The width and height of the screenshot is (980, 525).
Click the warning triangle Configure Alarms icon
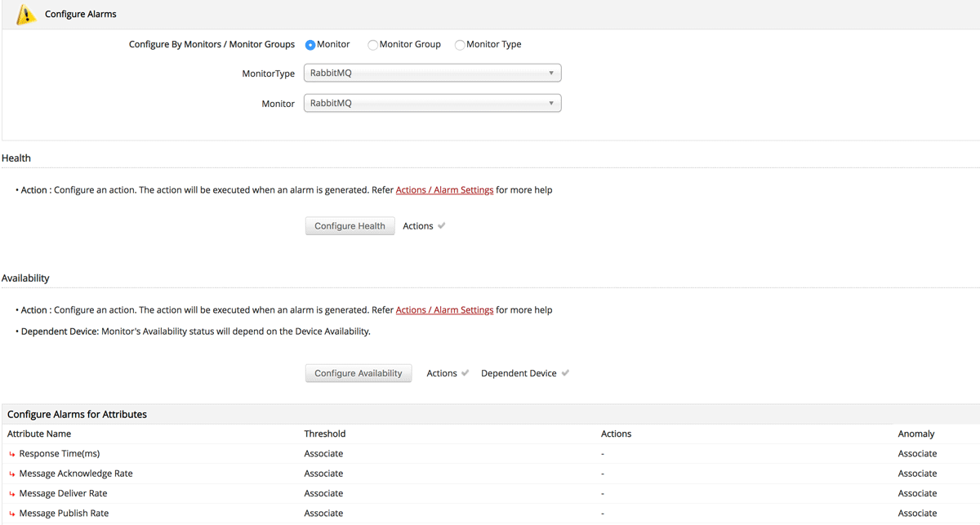pyautogui.click(x=27, y=15)
